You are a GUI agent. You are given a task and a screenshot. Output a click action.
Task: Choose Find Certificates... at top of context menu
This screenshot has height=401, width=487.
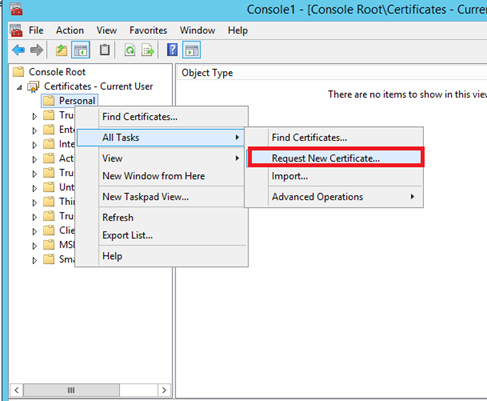pos(162,117)
